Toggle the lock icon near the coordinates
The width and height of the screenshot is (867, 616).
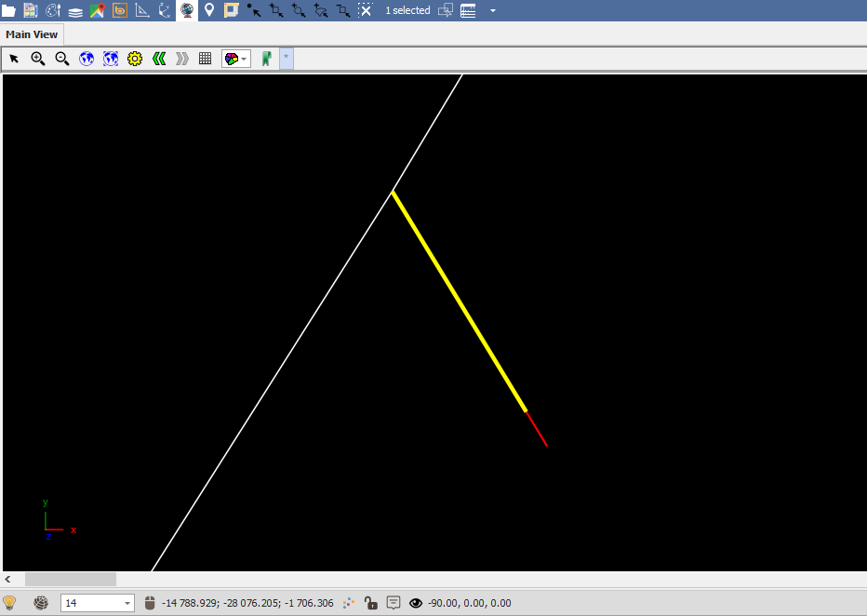click(371, 602)
